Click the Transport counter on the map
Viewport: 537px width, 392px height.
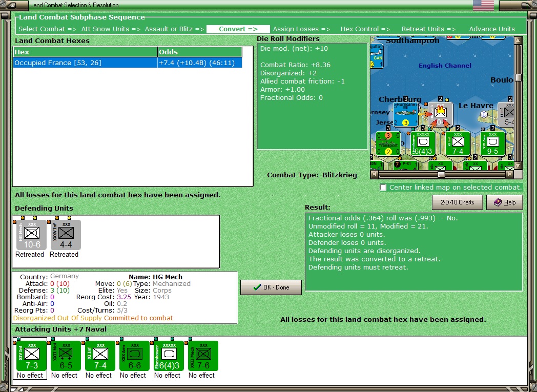click(x=388, y=144)
